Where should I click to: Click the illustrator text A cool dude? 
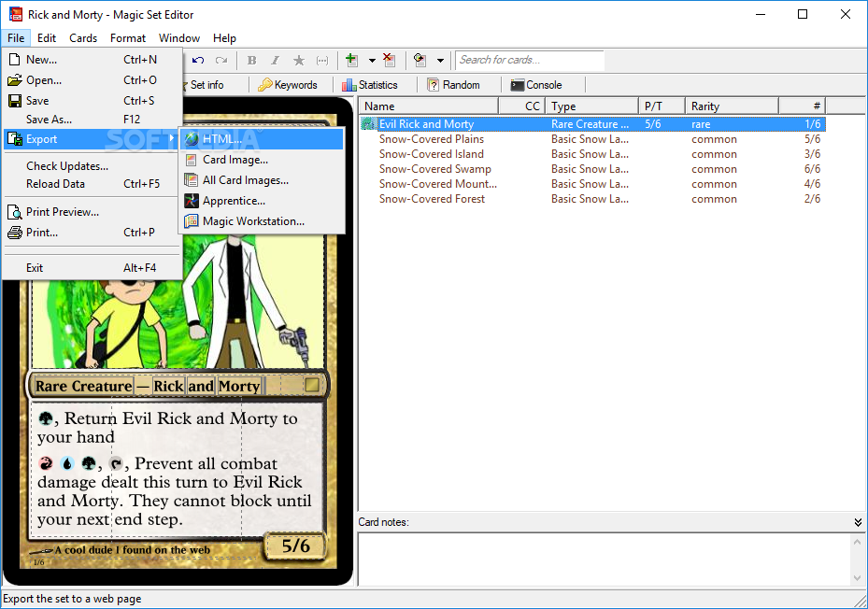click(x=133, y=550)
